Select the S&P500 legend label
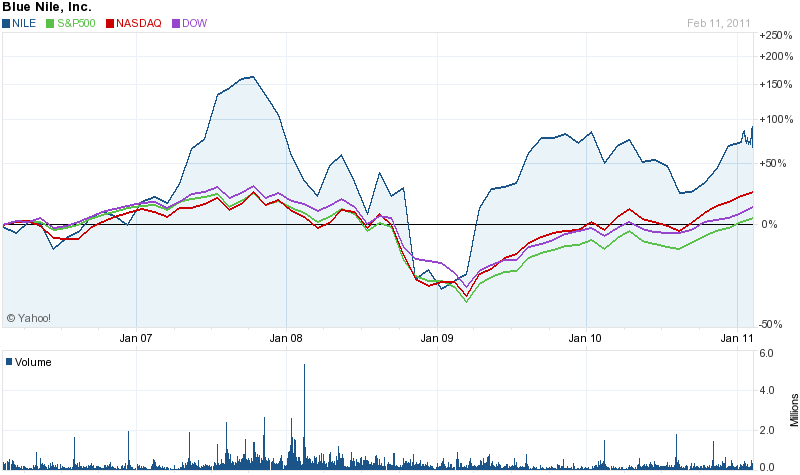The image size is (800, 475). click(x=76, y=23)
